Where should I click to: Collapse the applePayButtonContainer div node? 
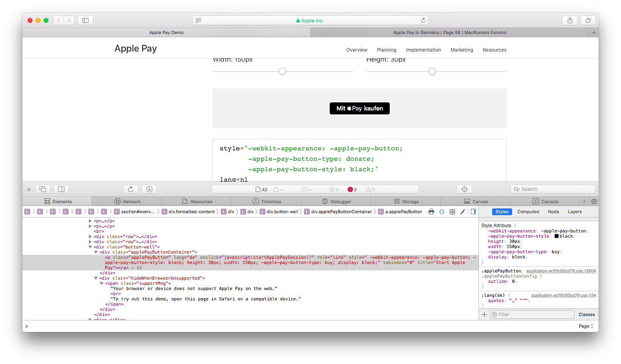coord(96,252)
